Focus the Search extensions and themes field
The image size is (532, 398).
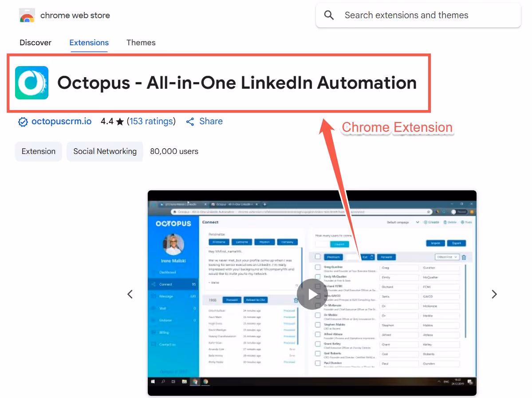click(418, 15)
